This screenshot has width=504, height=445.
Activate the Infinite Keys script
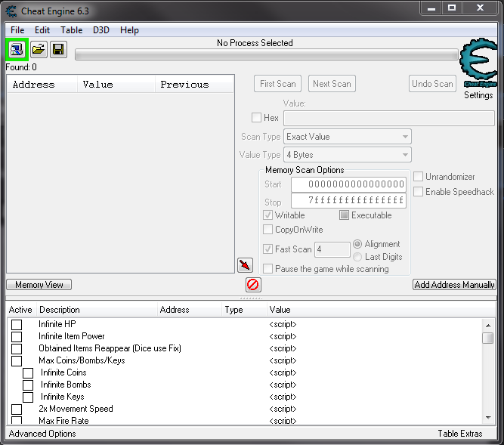click(28, 397)
